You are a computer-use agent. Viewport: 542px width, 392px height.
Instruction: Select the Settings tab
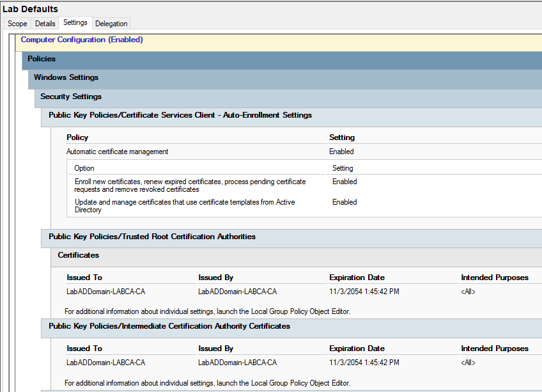75,23
